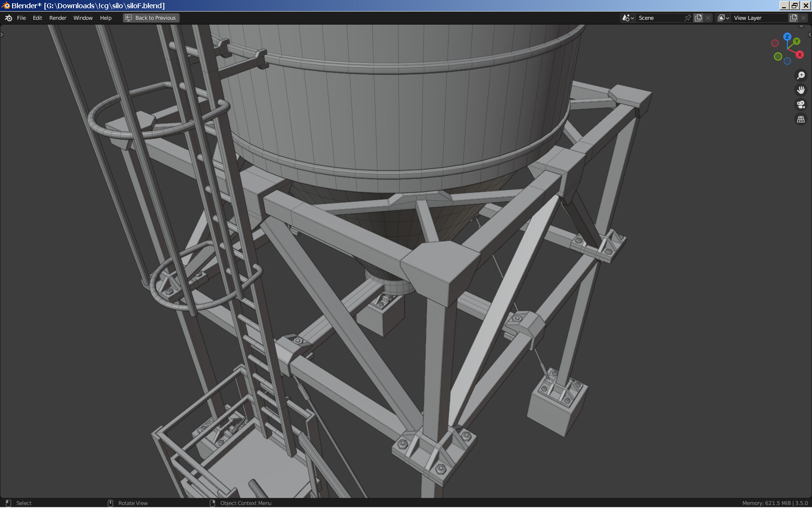
Task: Remove the View Layer using its X icon
Action: [x=803, y=17]
